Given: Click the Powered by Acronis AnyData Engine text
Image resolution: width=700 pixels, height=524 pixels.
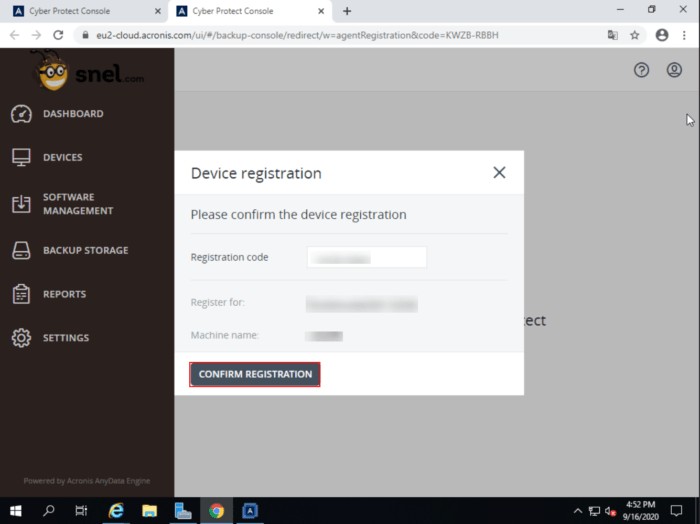Looking at the screenshot, I should click(87, 481).
